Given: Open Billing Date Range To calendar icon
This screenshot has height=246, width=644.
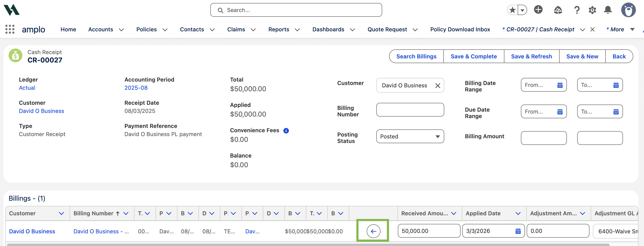Looking at the screenshot, I should click(x=616, y=85).
